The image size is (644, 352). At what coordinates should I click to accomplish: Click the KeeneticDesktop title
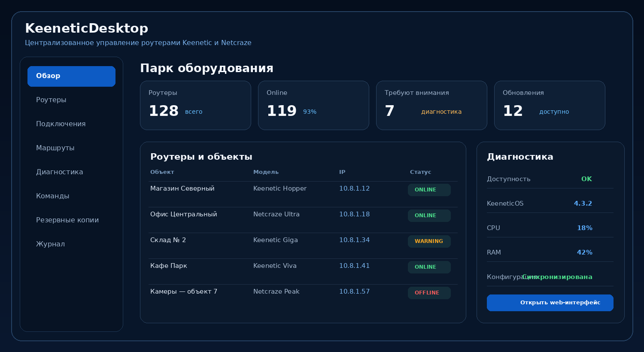pos(87,28)
